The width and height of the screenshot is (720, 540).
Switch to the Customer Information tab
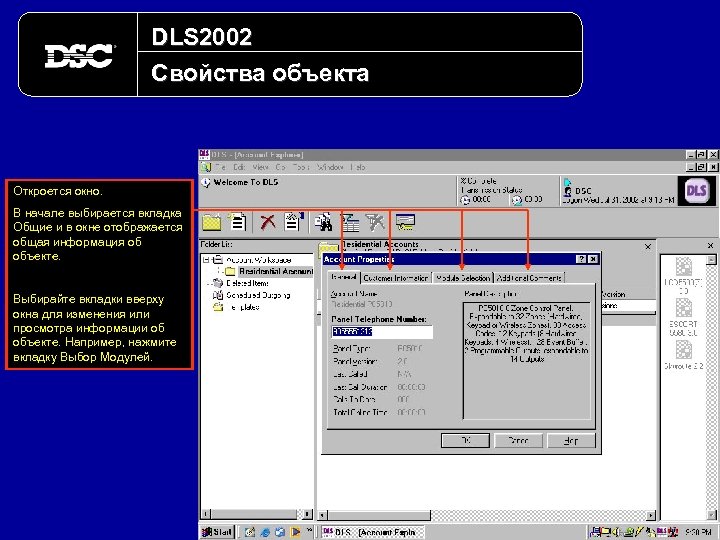point(395,278)
